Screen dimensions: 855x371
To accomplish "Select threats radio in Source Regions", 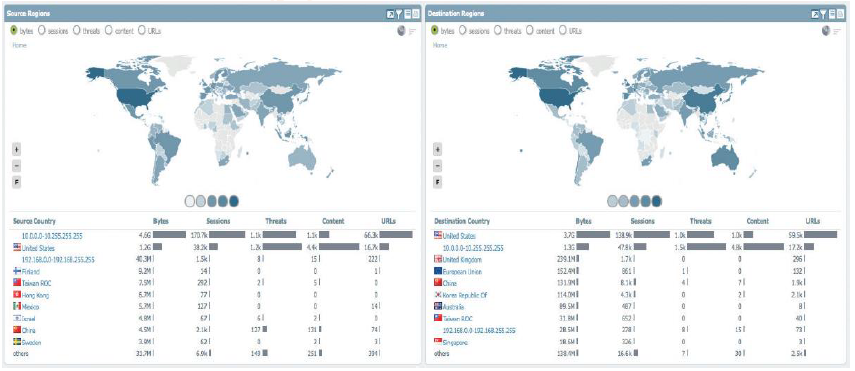I will pyautogui.click(x=76, y=31).
